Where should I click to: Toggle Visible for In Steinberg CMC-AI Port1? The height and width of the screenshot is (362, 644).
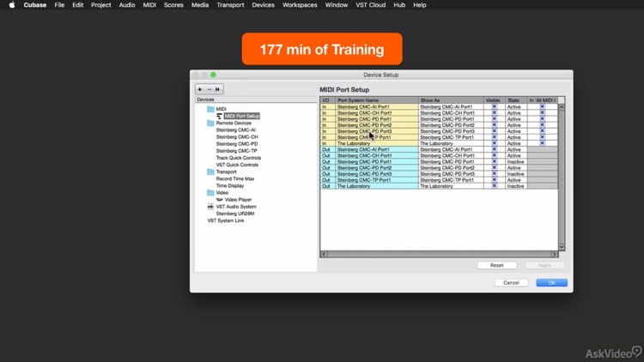coord(494,106)
